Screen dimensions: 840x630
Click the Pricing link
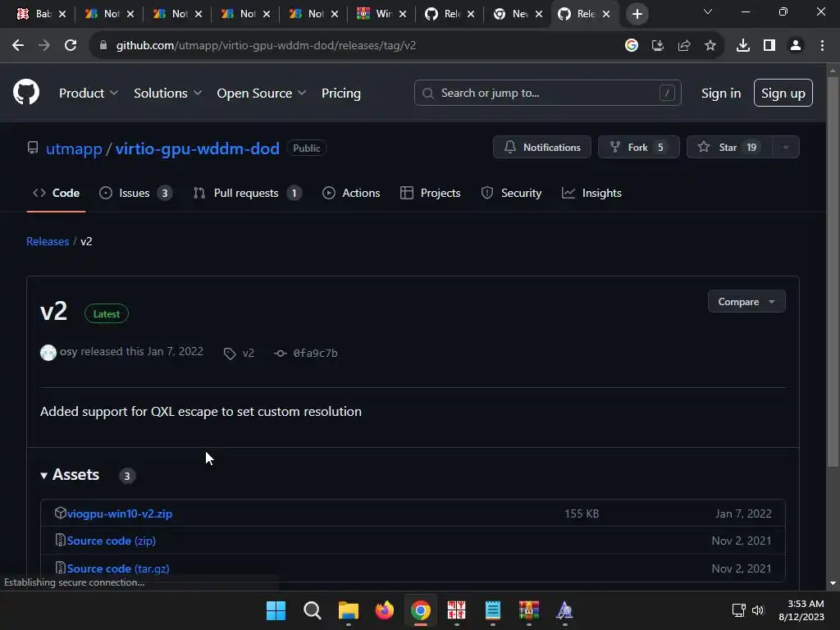(x=340, y=93)
